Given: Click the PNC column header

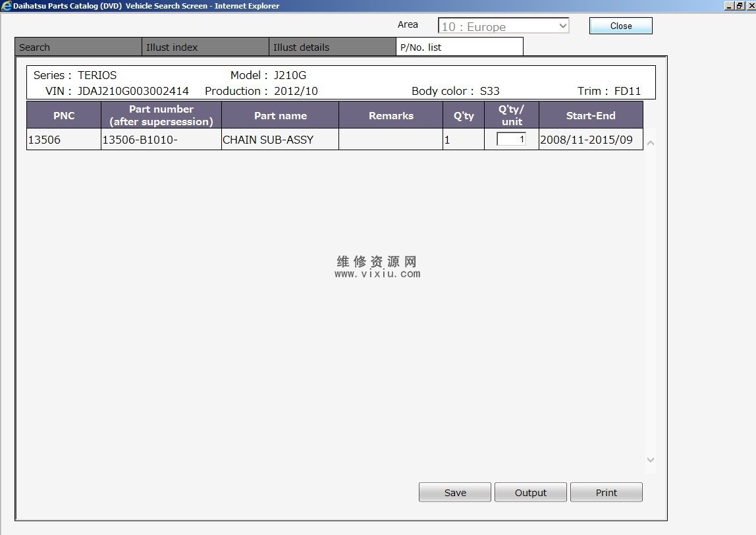Looking at the screenshot, I should click(x=64, y=115).
